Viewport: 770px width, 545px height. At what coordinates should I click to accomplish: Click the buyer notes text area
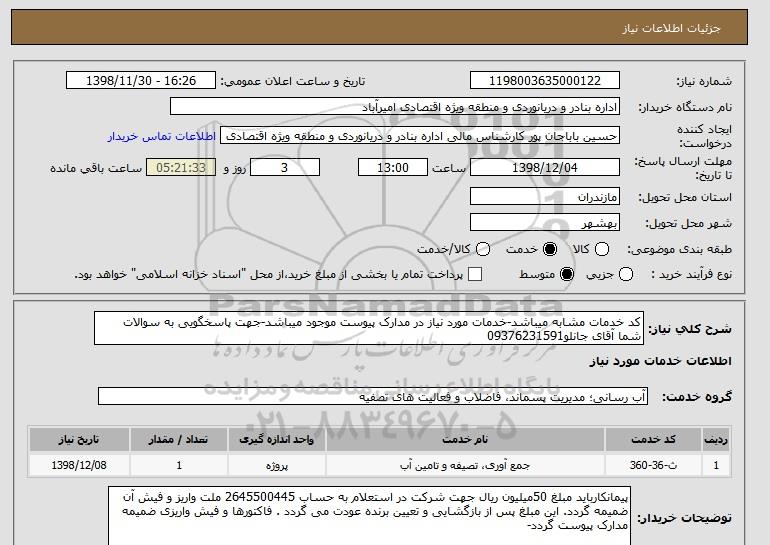tap(369, 517)
